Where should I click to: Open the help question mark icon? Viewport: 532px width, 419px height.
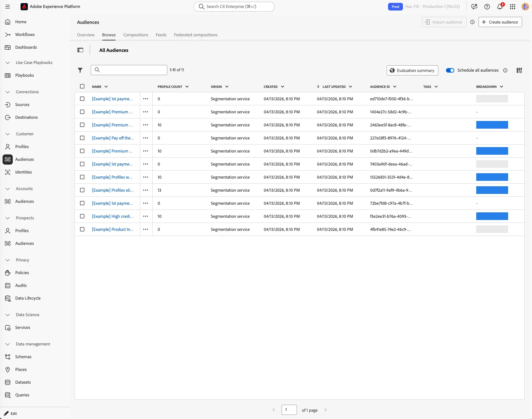tap(487, 6)
